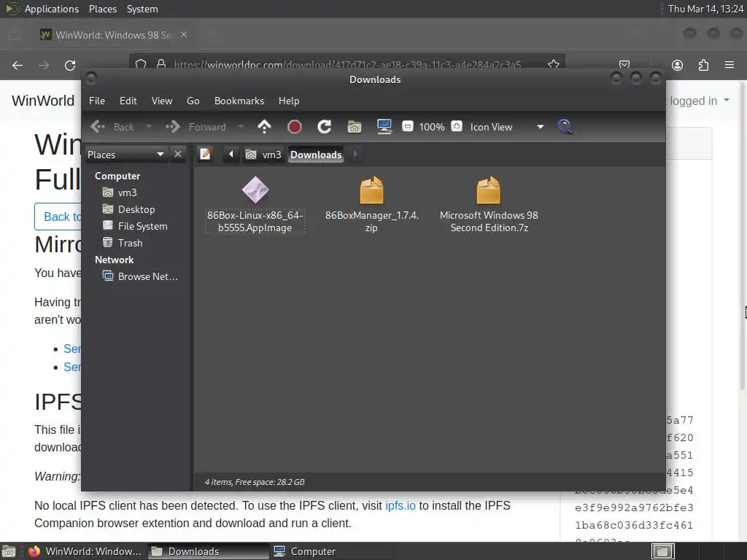Go back with the file manager Back button
747x560 pixels.
tap(112, 127)
